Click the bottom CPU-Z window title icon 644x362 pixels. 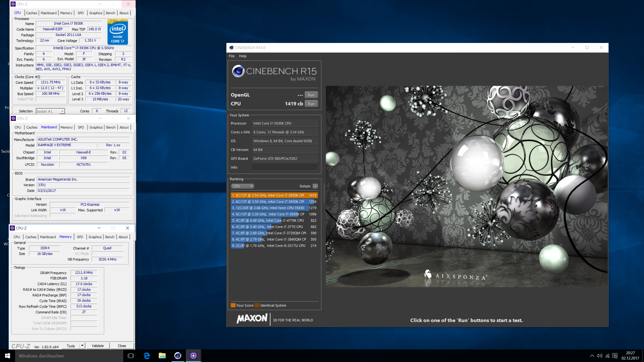point(12,228)
